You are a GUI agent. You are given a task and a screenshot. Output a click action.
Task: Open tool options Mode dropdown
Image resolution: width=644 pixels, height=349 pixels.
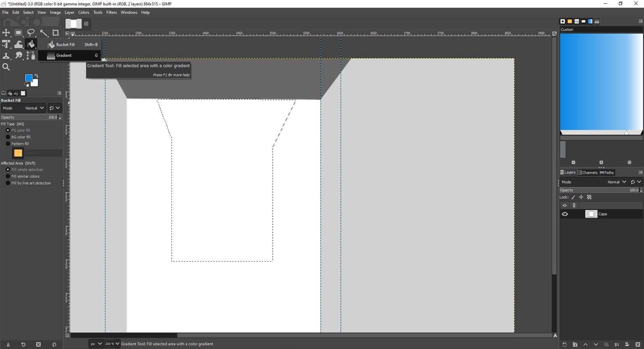click(23, 108)
